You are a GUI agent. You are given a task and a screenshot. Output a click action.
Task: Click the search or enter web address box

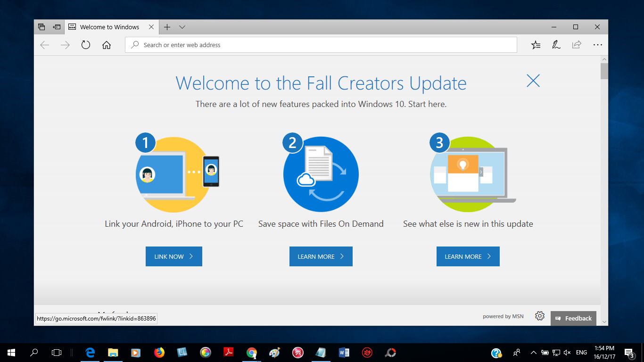pos(321,45)
